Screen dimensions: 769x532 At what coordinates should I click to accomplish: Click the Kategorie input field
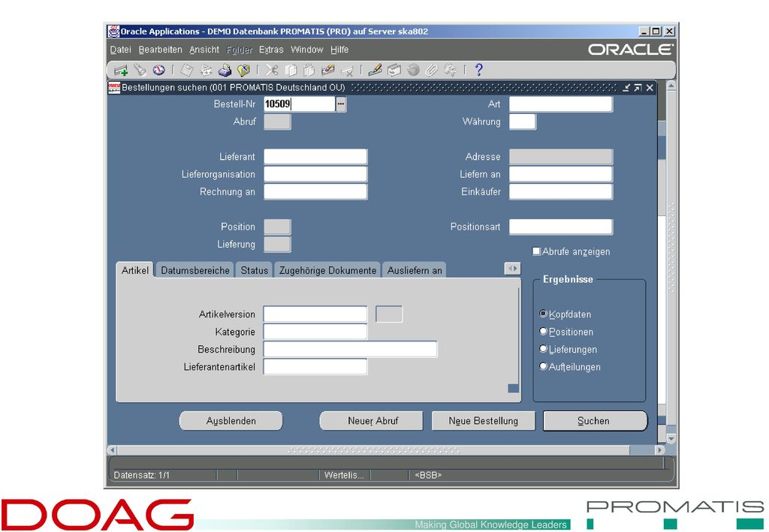(x=315, y=332)
